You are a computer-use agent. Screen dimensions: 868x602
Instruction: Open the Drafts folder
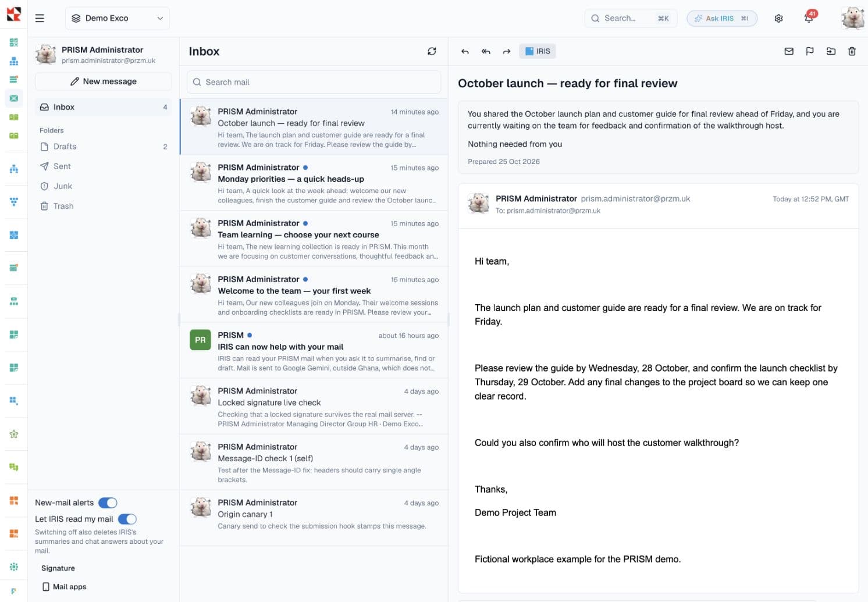[104, 147]
